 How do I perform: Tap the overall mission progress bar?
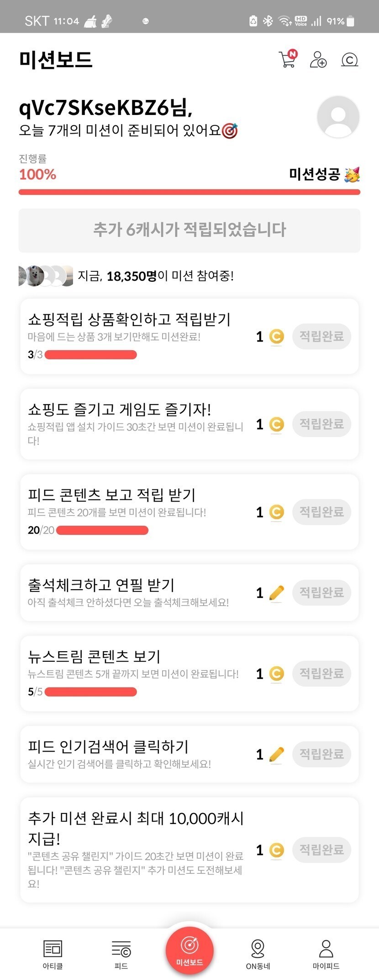click(x=189, y=192)
